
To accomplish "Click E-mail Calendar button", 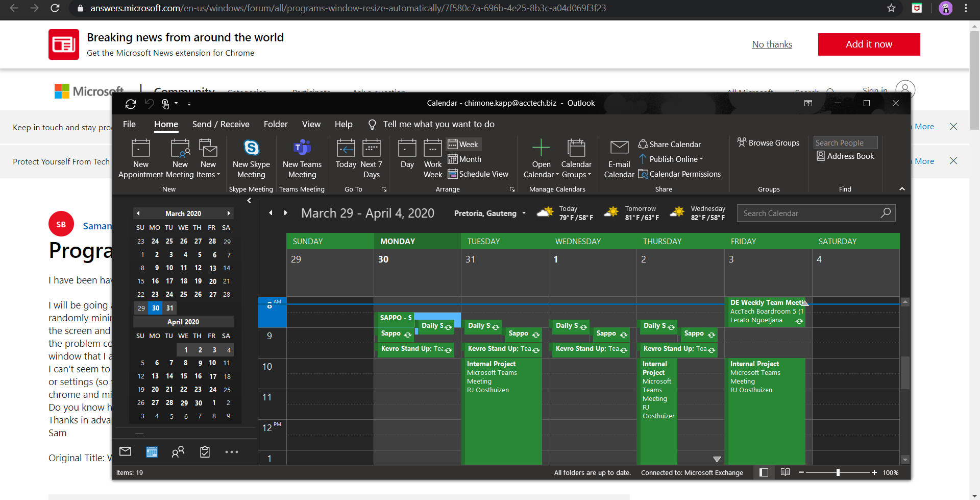I will 619,159.
